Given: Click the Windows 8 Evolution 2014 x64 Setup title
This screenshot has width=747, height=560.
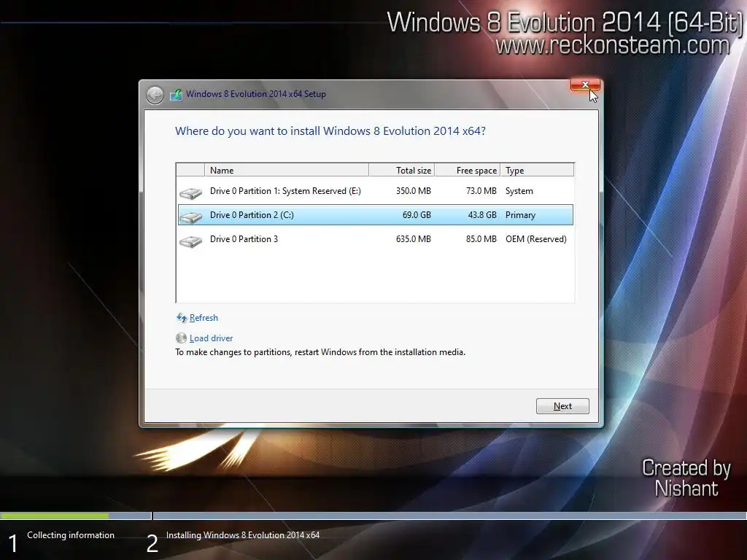Looking at the screenshot, I should click(x=256, y=94).
